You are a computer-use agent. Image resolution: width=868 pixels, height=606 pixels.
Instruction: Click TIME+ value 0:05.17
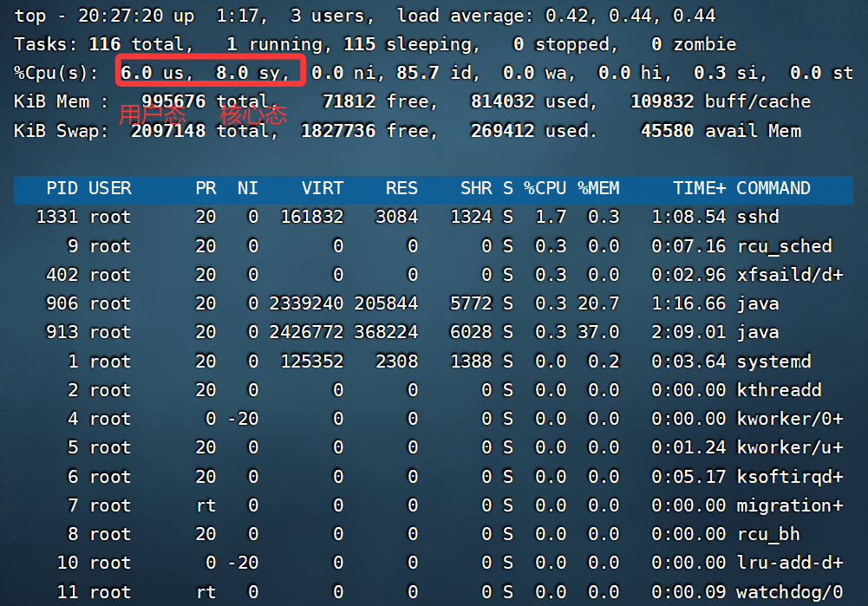[x=689, y=477]
